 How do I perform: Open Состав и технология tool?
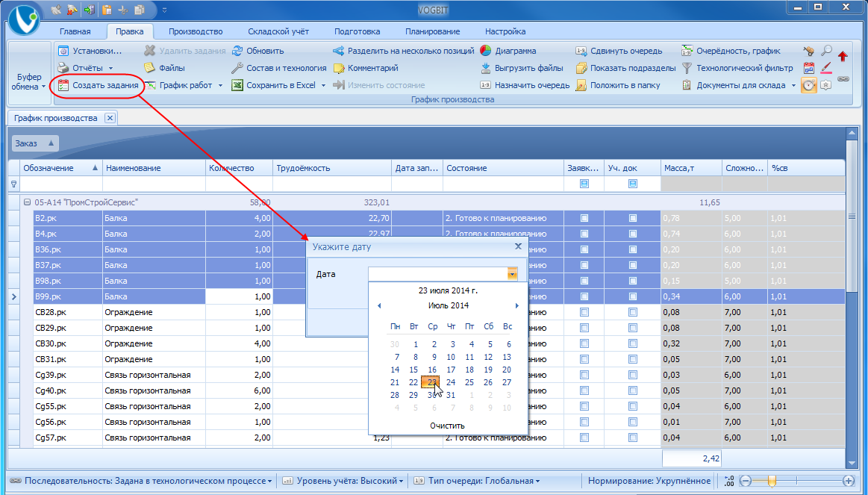point(279,68)
